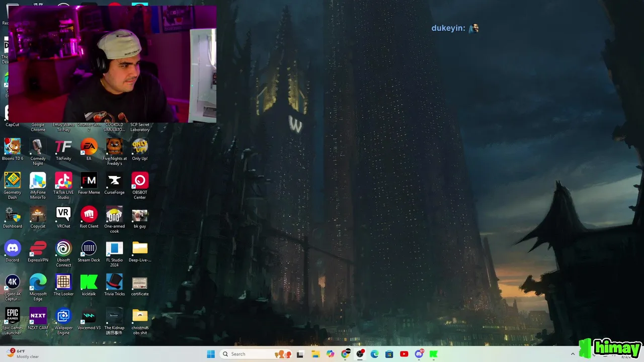
Task: Select The Looker game icon
Action: tap(63, 285)
